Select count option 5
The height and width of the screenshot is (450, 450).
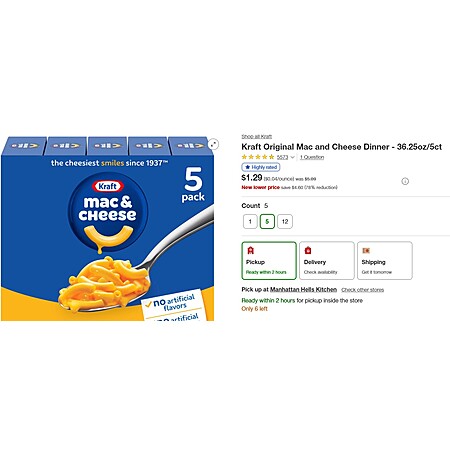267,222
